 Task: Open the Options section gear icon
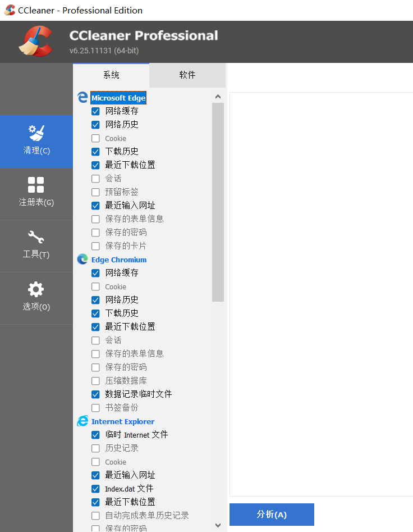(36, 298)
